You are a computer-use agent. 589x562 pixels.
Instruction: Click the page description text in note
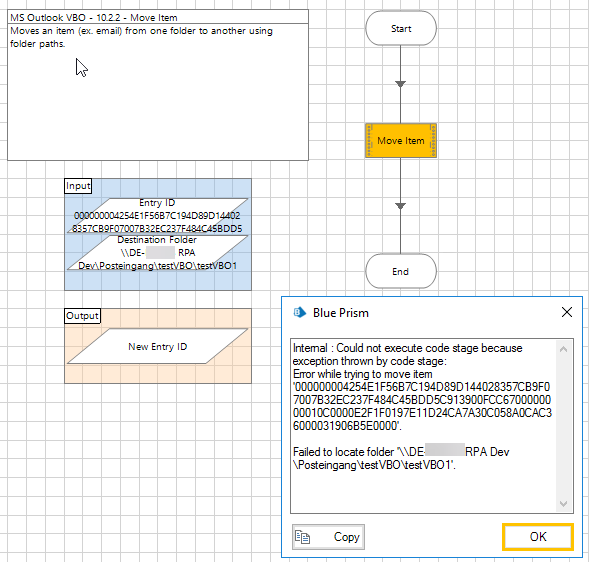(x=141, y=37)
